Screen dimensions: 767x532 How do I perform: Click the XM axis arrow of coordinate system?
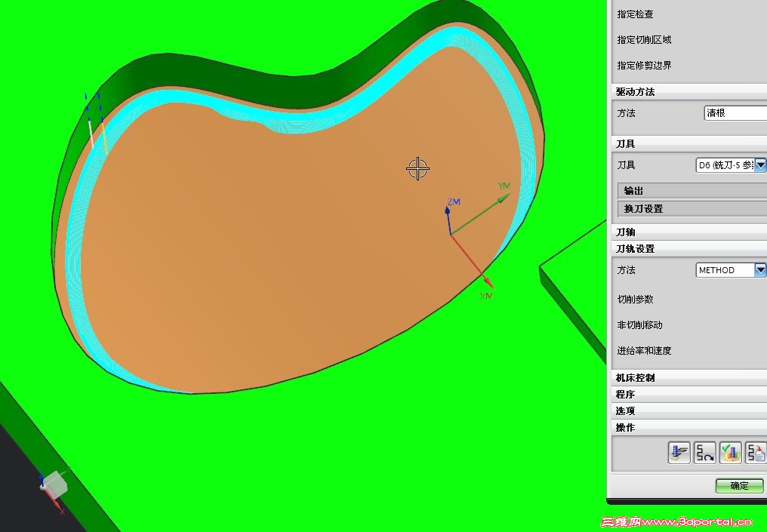click(x=488, y=281)
